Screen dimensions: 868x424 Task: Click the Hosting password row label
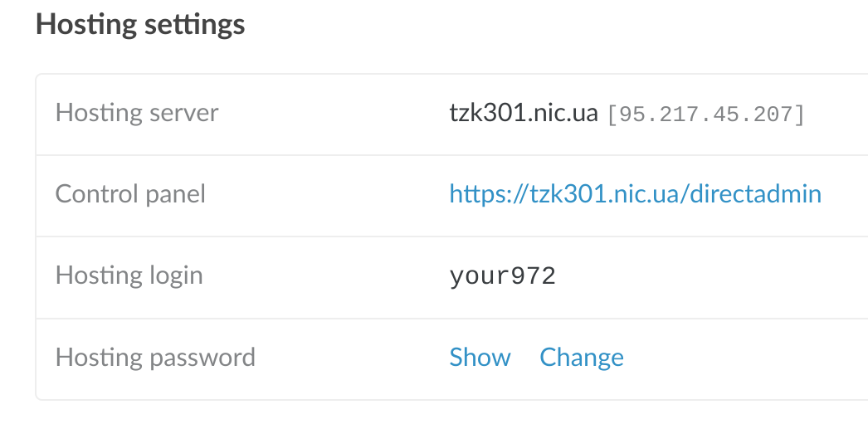155,358
